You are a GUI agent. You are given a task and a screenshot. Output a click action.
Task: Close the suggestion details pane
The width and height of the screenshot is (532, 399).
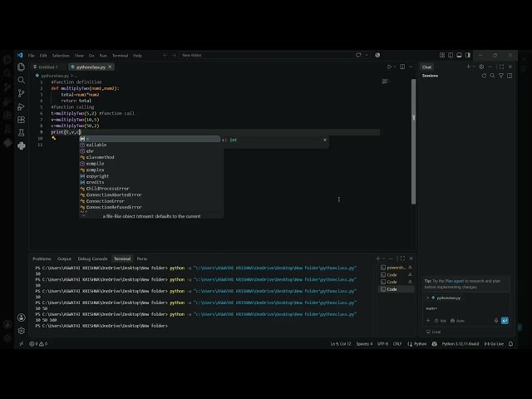[x=325, y=140]
